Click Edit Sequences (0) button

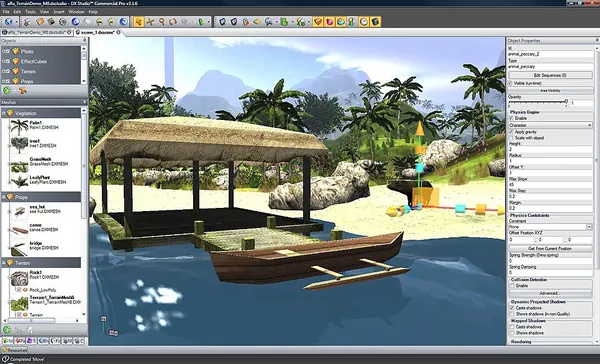[550, 75]
